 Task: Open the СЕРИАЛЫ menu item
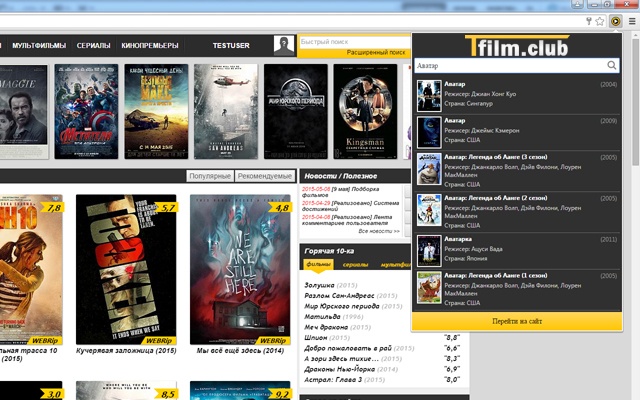tap(93, 45)
